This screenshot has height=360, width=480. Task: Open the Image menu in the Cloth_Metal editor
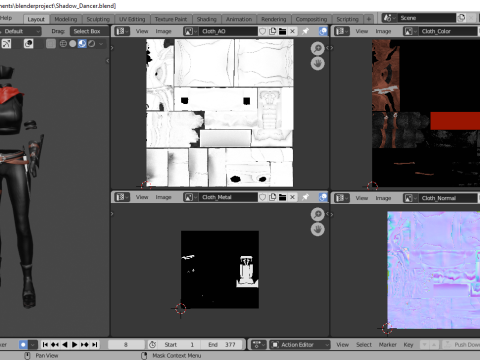[163, 197]
